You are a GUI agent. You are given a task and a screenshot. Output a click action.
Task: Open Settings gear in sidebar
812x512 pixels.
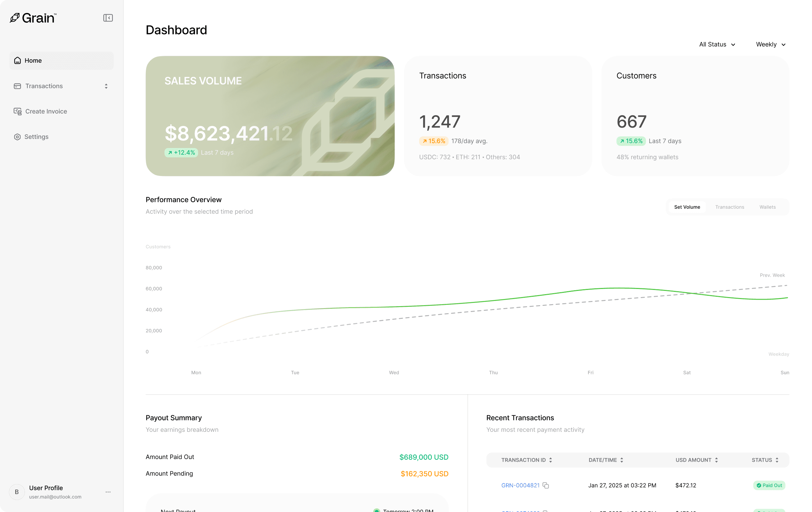pos(17,137)
